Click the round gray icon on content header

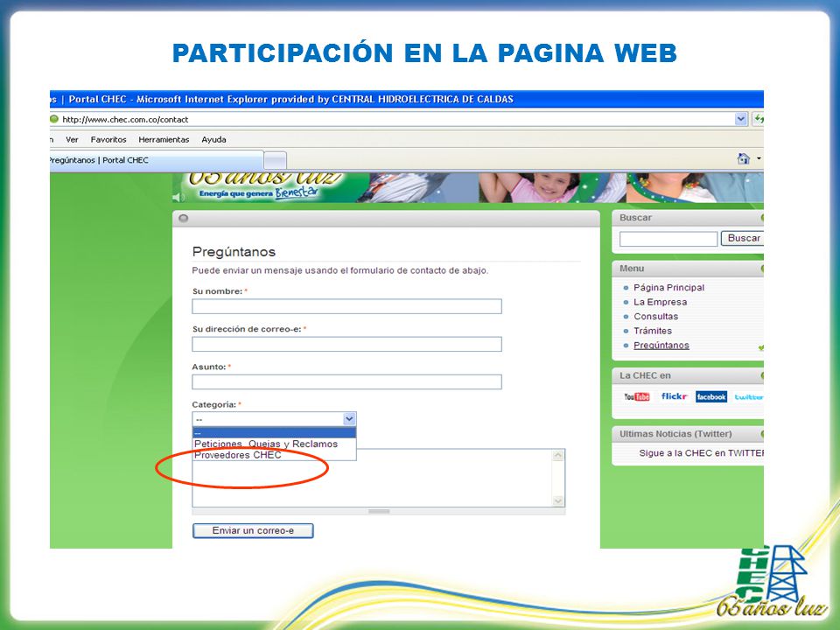click(x=183, y=218)
